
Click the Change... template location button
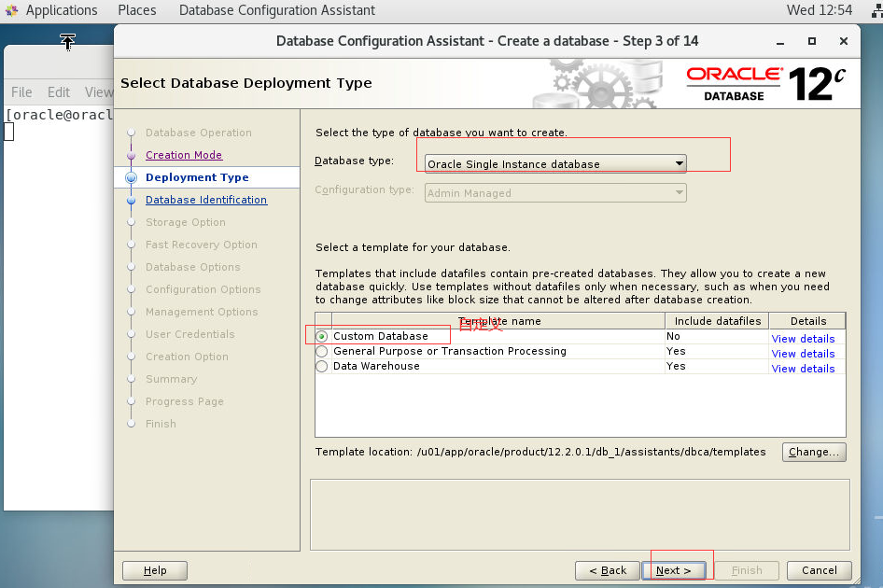click(x=814, y=452)
